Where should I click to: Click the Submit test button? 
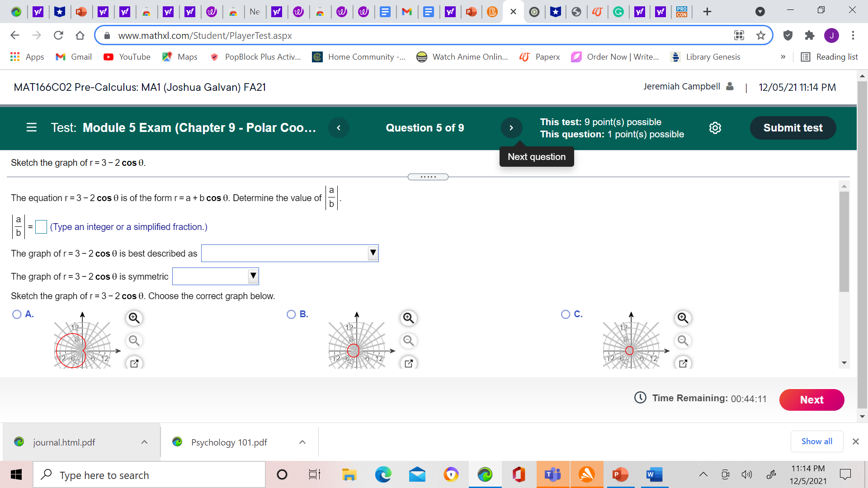[x=793, y=128]
